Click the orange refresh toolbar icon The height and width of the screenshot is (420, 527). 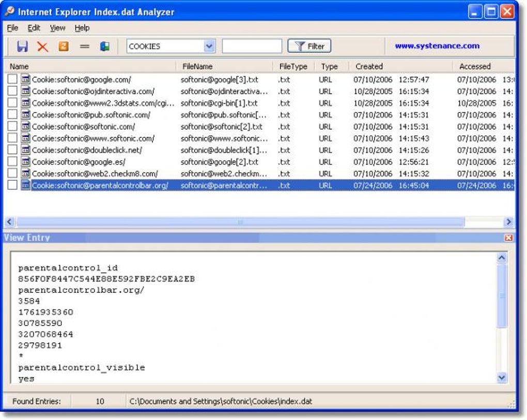point(64,46)
